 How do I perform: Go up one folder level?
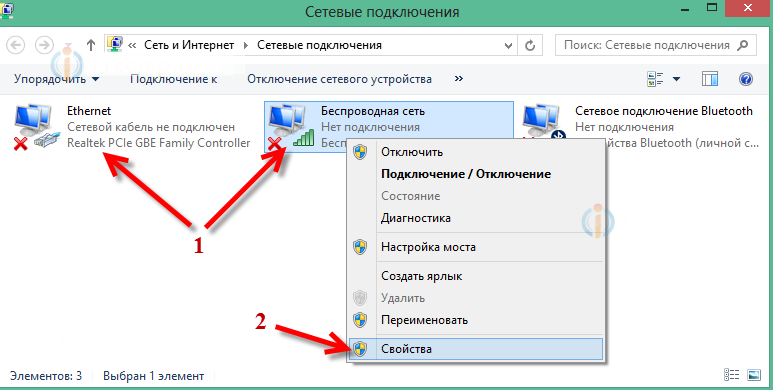click(91, 45)
